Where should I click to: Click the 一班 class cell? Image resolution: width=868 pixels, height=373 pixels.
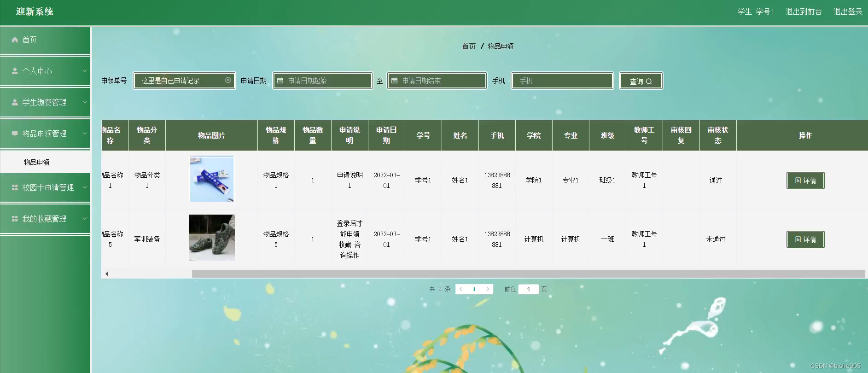[607, 239]
